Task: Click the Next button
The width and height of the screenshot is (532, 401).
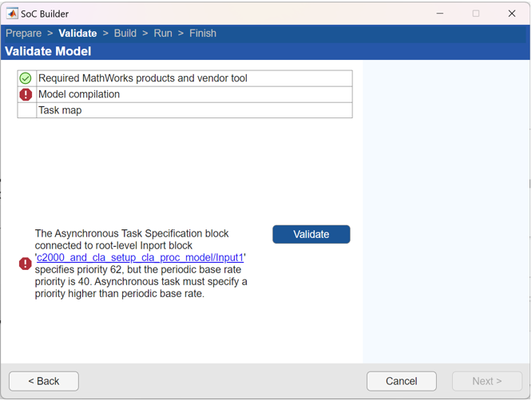Action: tap(486, 381)
